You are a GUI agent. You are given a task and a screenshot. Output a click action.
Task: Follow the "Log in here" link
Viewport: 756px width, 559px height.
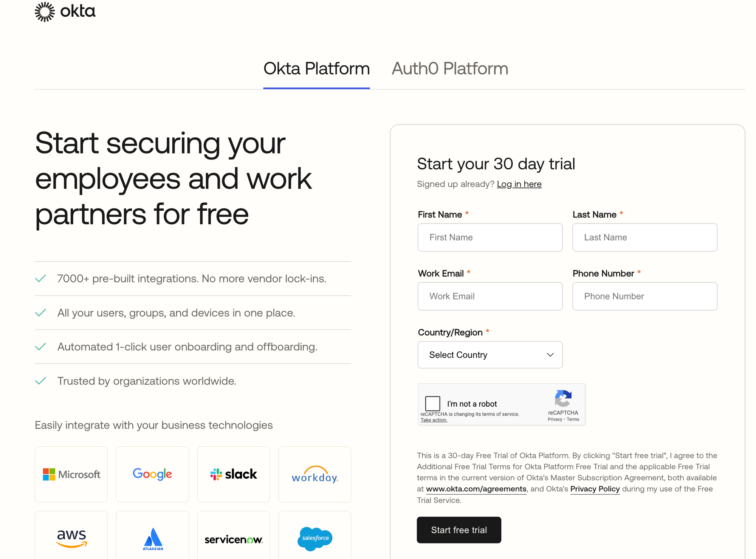[519, 184]
